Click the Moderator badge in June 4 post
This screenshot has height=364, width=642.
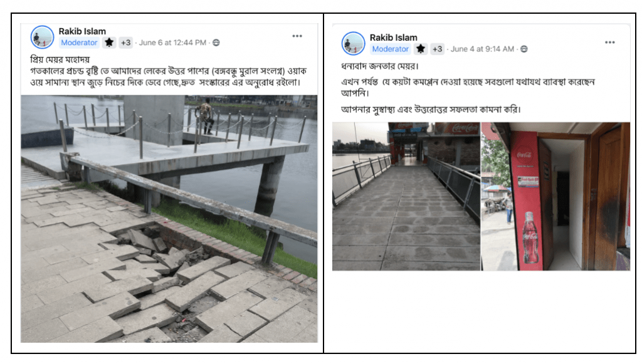click(x=390, y=49)
